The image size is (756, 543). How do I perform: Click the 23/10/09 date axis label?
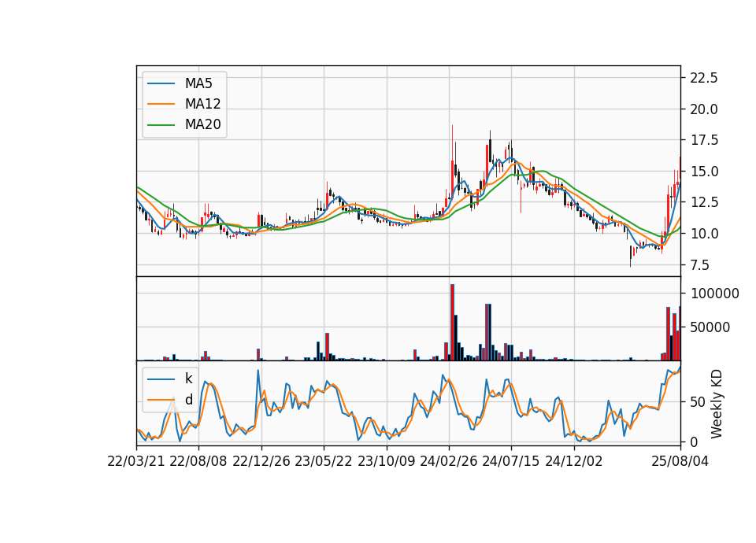pos(386,461)
